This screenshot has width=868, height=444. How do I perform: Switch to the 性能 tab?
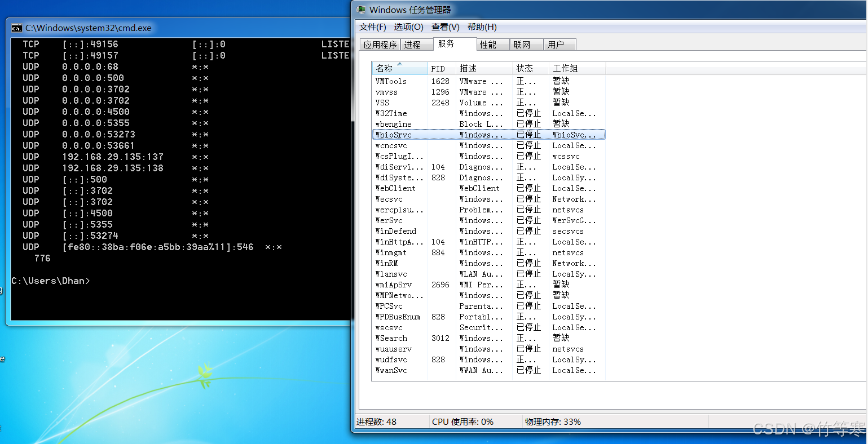488,45
